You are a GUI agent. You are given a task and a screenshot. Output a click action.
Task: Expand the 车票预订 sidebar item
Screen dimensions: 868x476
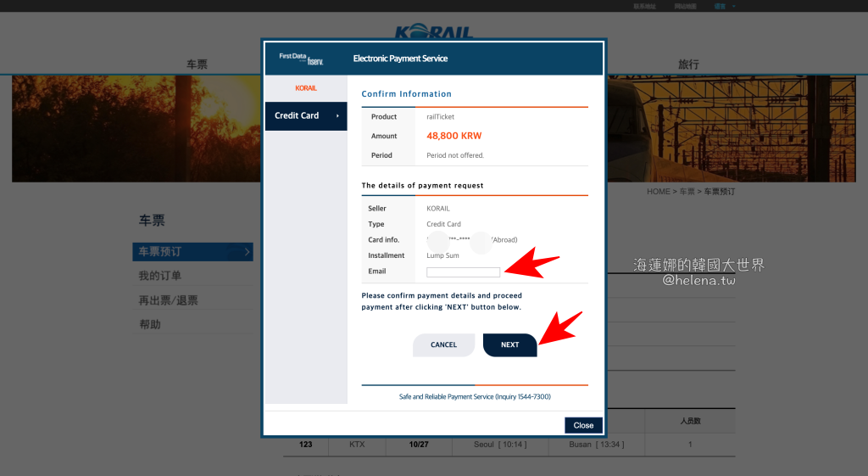tap(192, 251)
